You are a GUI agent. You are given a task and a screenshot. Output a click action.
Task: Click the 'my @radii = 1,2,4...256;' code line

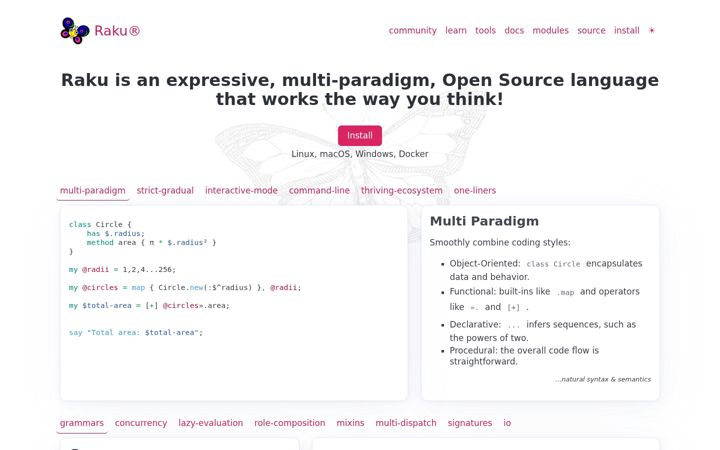tap(122, 270)
